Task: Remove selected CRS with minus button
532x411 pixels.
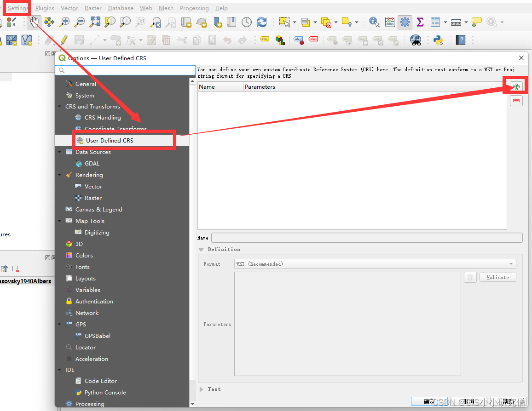Action: pyautogui.click(x=516, y=101)
